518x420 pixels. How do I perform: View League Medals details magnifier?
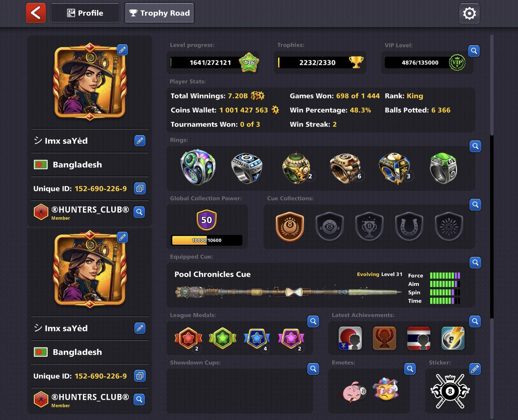click(313, 321)
